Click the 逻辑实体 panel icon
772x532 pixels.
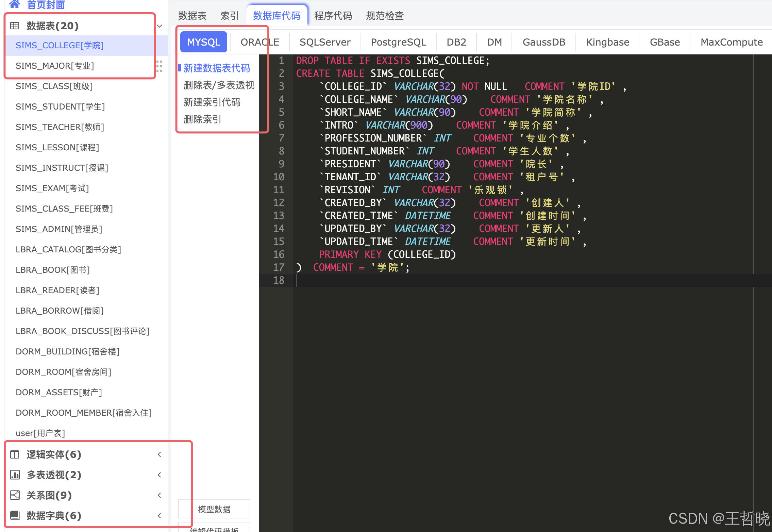click(15, 454)
